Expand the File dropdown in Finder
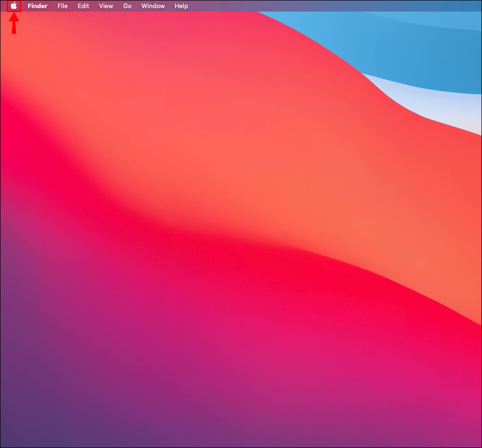This screenshot has height=448, width=482. tap(62, 6)
